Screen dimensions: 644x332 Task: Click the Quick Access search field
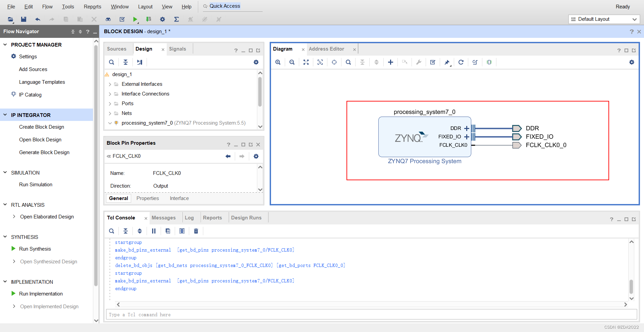tap(232, 6)
